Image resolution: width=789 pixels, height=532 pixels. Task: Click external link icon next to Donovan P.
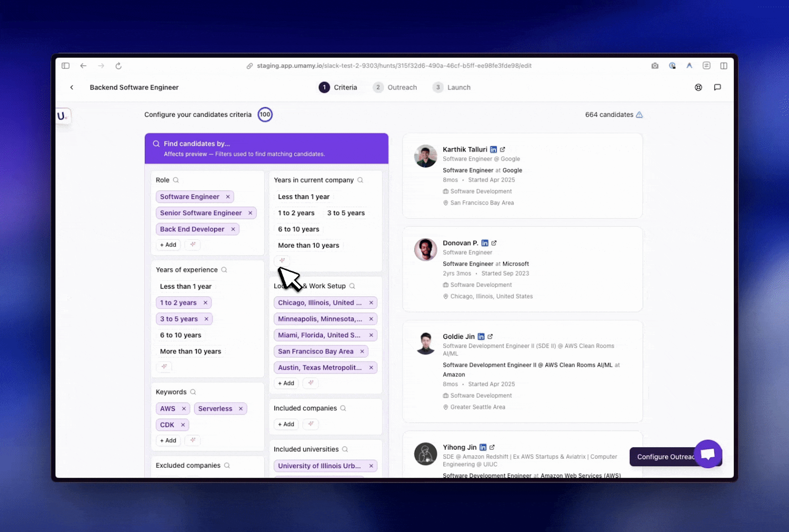(494, 243)
